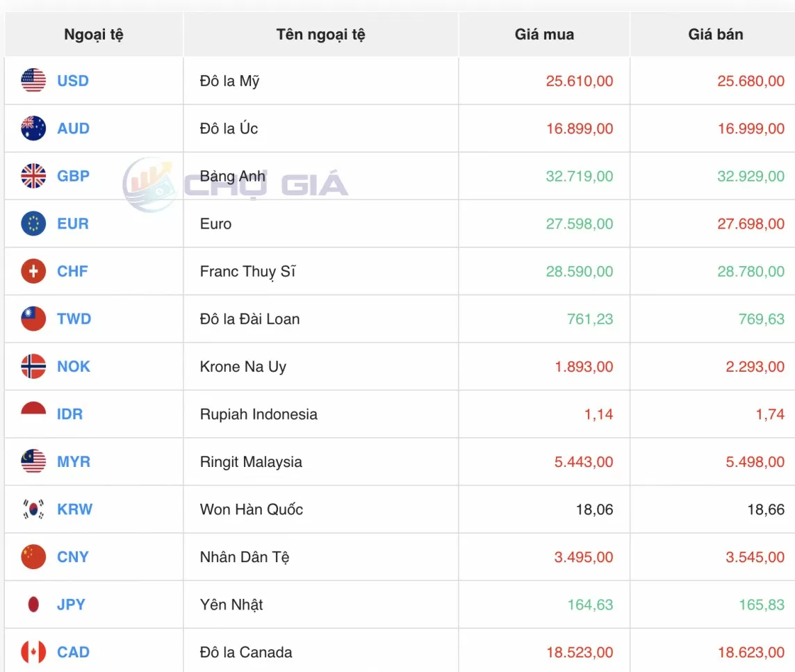Click the TWD Taiwan flag icon

click(33, 319)
